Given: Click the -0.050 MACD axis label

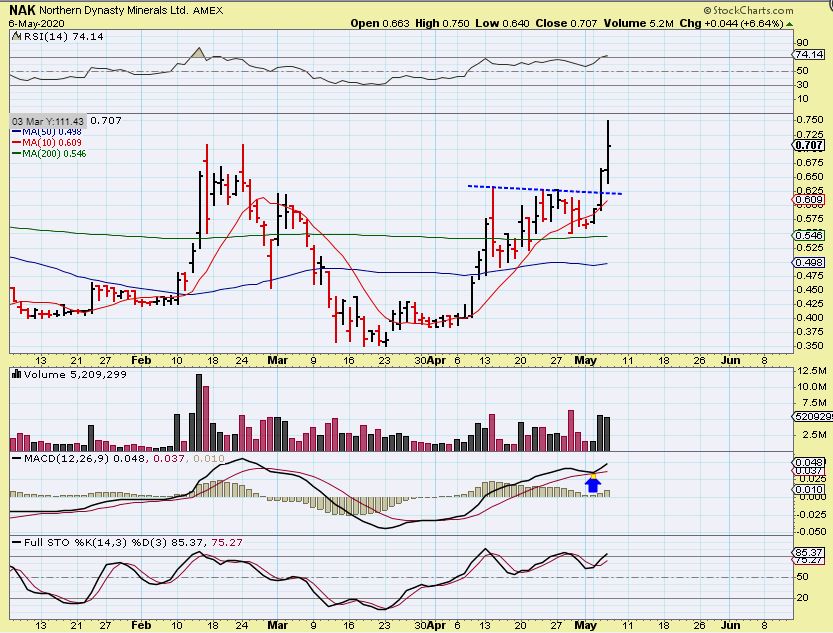Looking at the screenshot, I should tap(811, 532).
